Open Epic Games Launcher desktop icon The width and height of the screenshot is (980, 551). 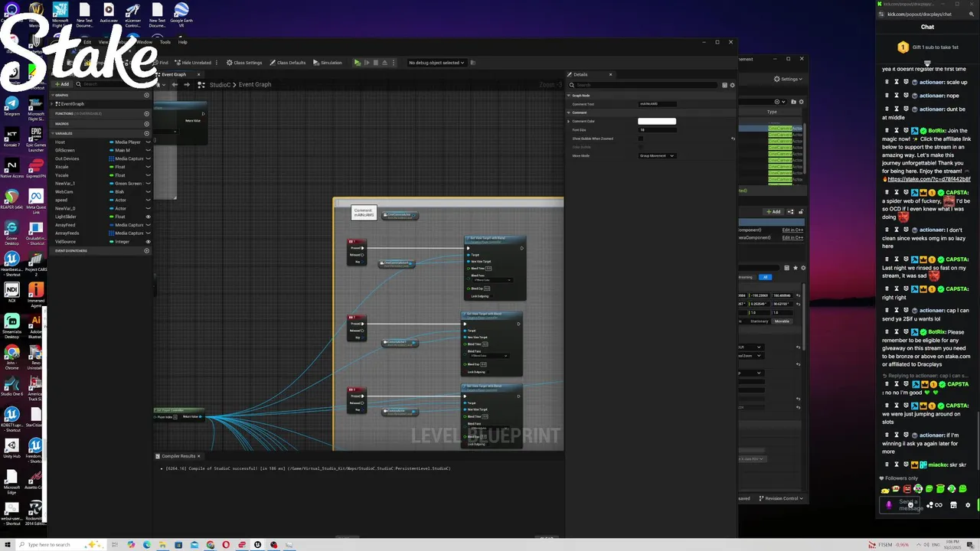point(35,139)
